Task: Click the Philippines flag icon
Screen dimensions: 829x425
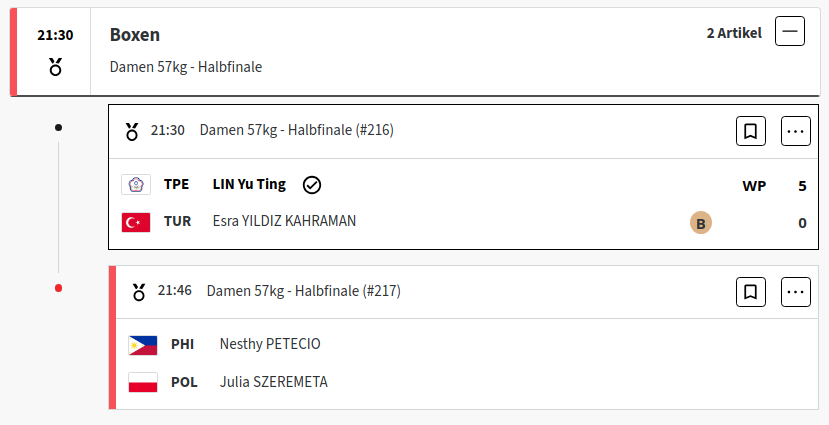Action: click(143, 345)
